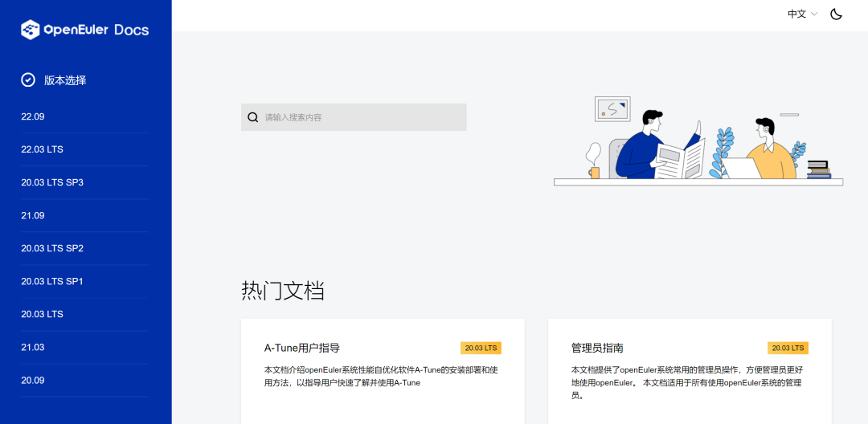Select version 22.09 in sidebar

[x=84, y=116]
